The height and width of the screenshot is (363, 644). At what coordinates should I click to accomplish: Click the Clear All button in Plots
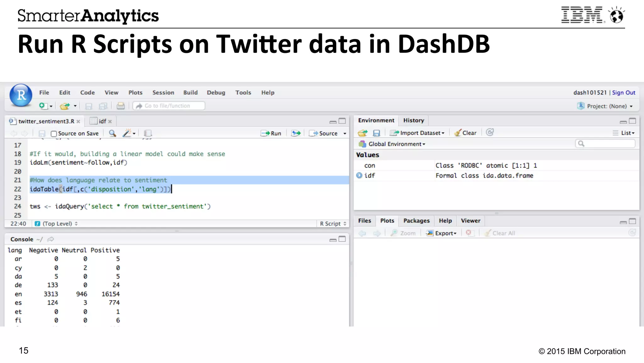pyautogui.click(x=500, y=233)
